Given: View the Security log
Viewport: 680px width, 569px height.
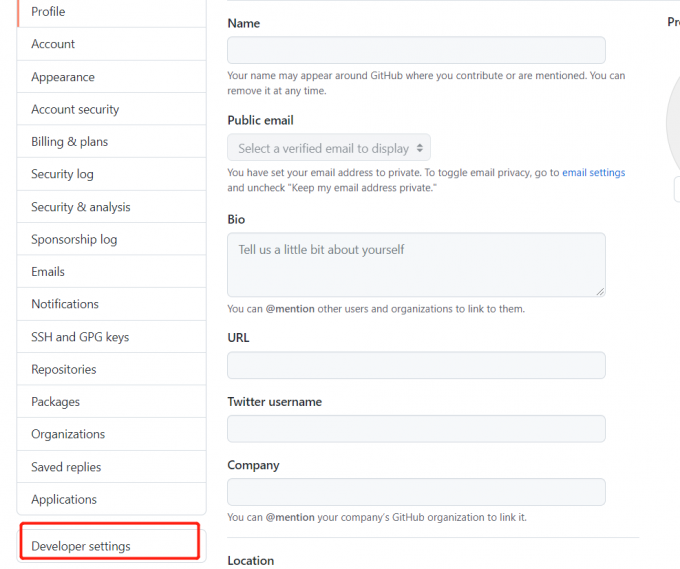Looking at the screenshot, I should click(62, 174).
